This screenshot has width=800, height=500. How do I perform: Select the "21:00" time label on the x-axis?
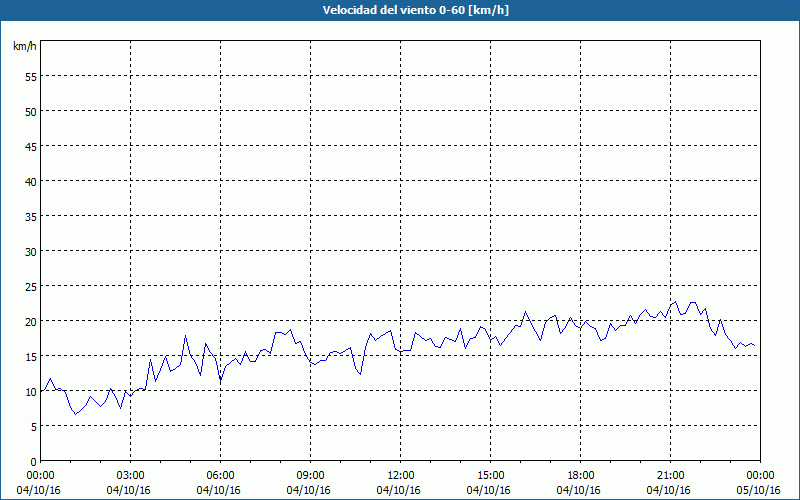pyautogui.click(x=670, y=476)
